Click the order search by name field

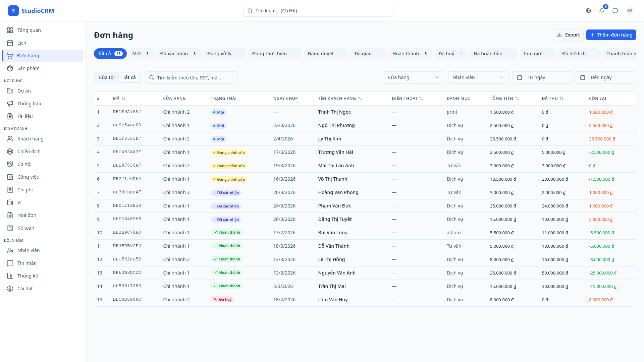(x=191, y=78)
